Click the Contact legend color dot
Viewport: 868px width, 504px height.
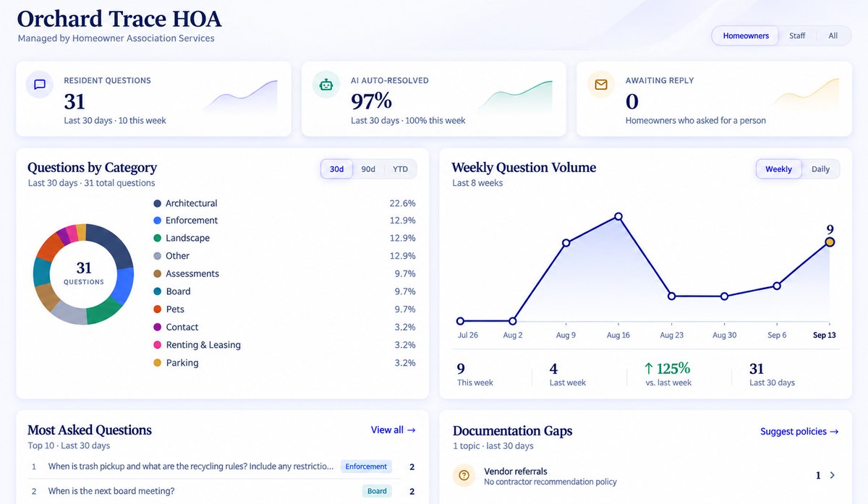(157, 328)
